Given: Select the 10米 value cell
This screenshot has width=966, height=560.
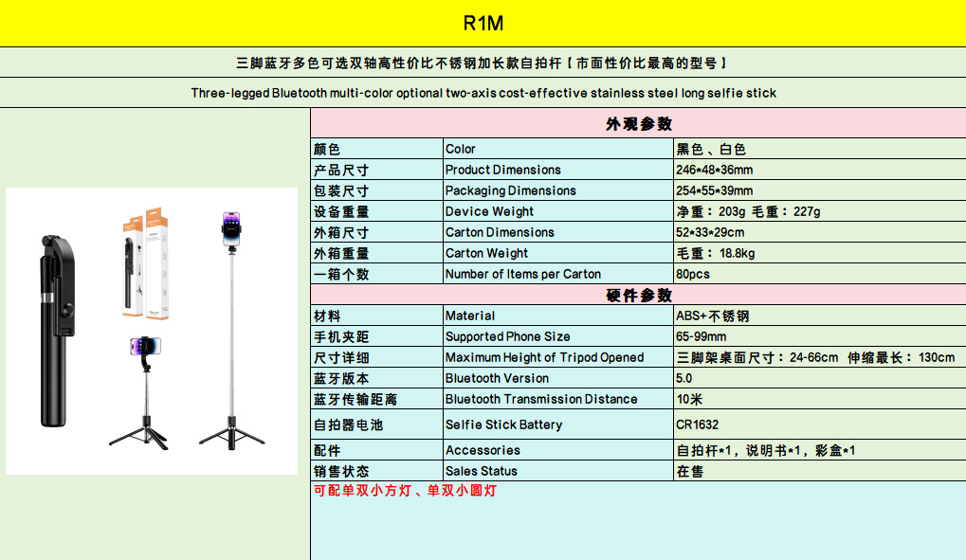Looking at the screenshot, I should pyautogui.click(x=820, y=399).
